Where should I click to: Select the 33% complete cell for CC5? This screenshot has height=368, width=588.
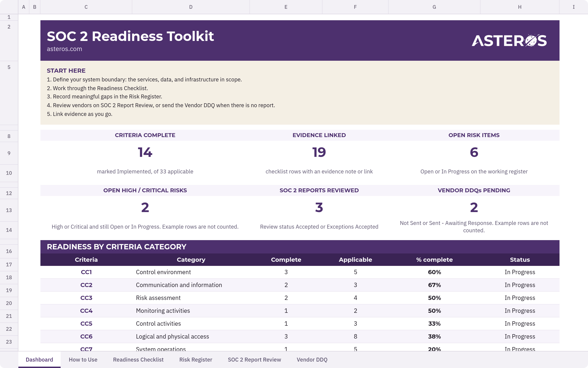[x=434, y=324]
